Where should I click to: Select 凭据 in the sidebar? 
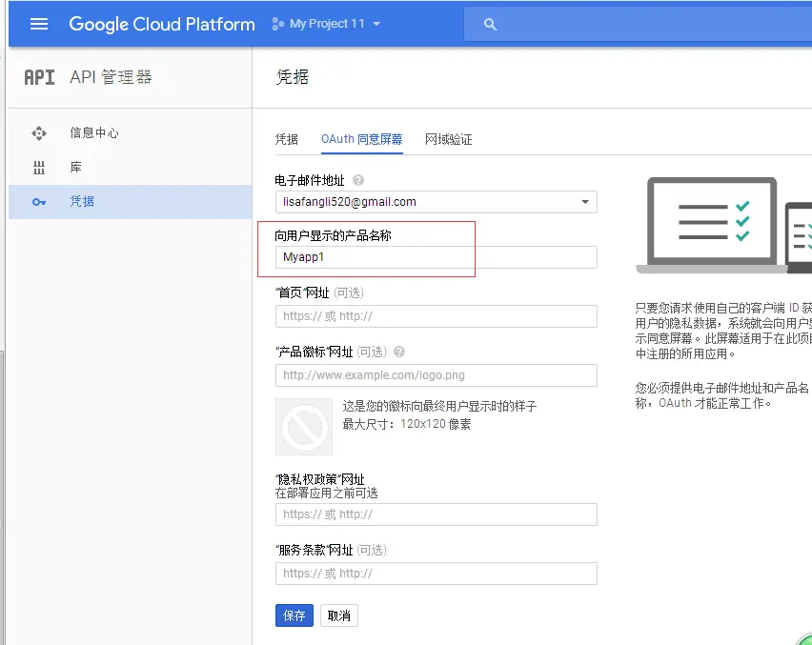click(130, 201)
